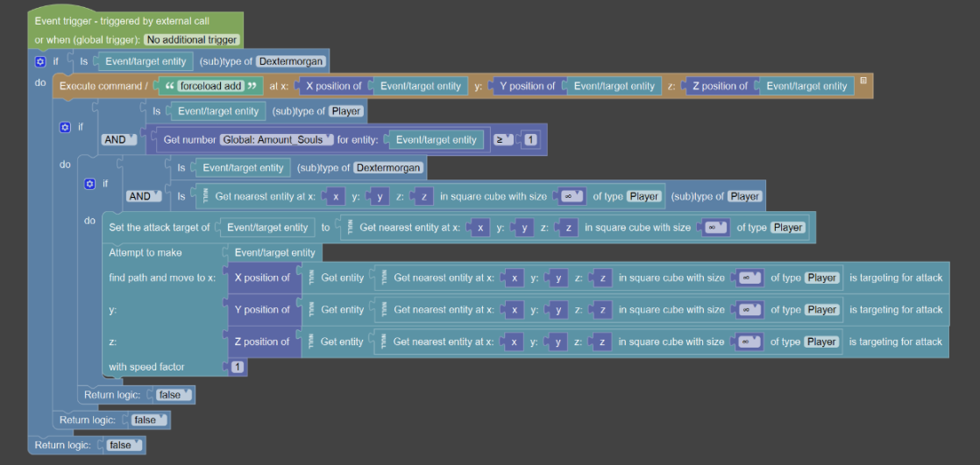This screenshot has width=980, height=465.
Task: Click the speed factor value 1
Action: (x=237, y=367)
